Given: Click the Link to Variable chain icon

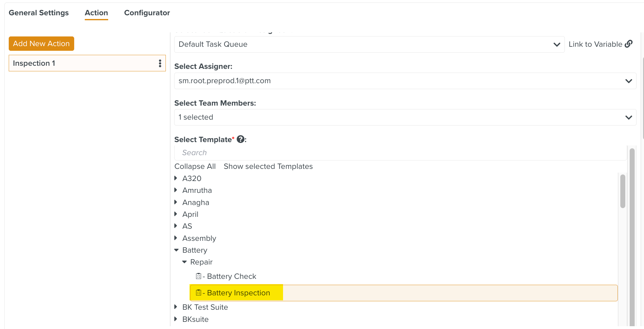Looking at the screenshot, I should click(629, 44).
